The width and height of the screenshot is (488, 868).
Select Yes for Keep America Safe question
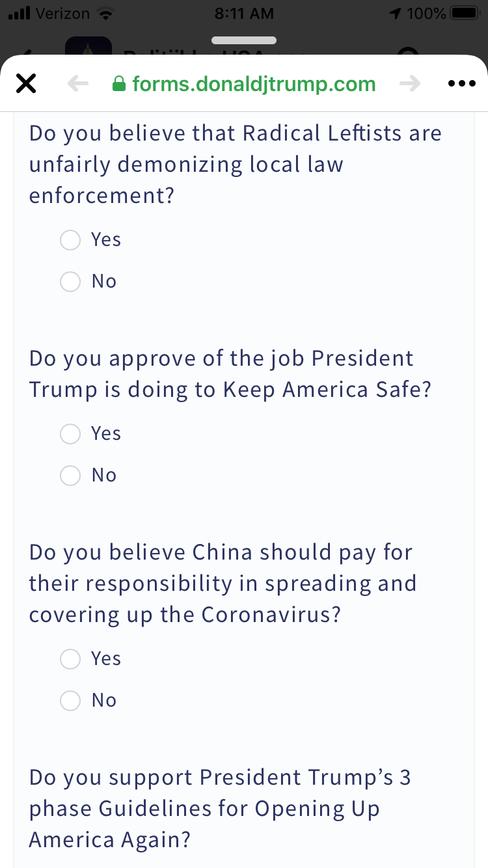coord(70,434)
